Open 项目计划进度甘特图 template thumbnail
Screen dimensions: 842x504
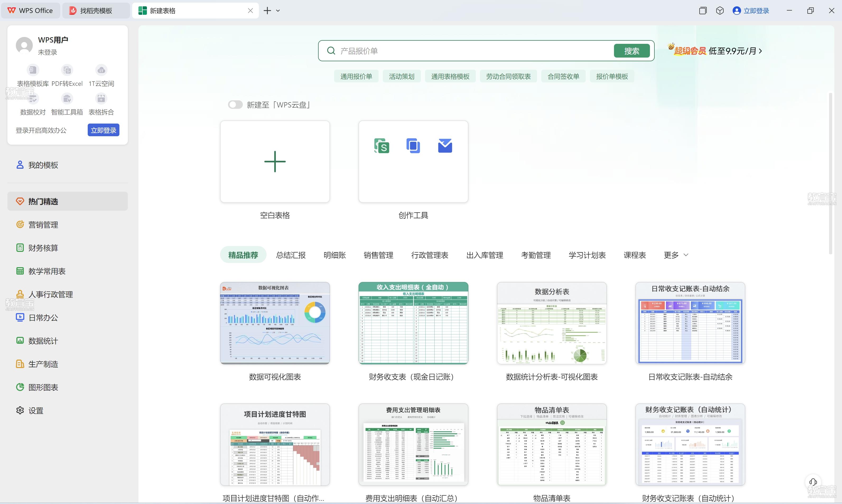(275, 445)
